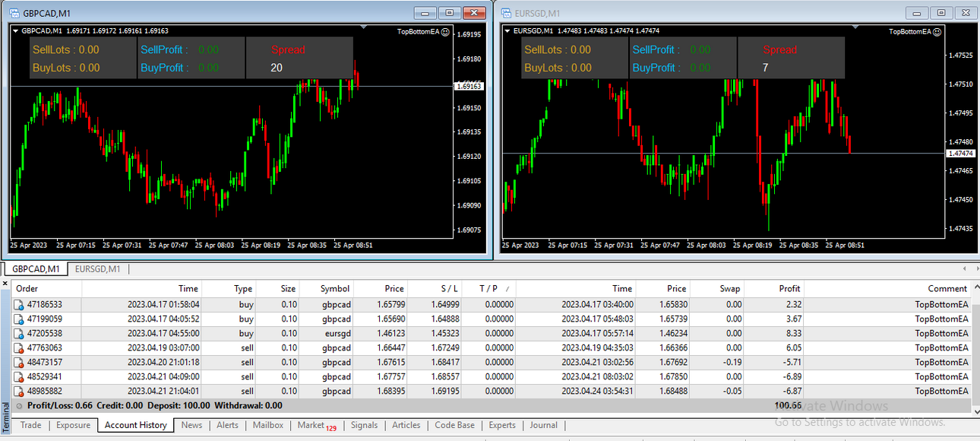Click stop loss value 1.69195
Viewport: 980px width, 441px height.
(444, 392)
